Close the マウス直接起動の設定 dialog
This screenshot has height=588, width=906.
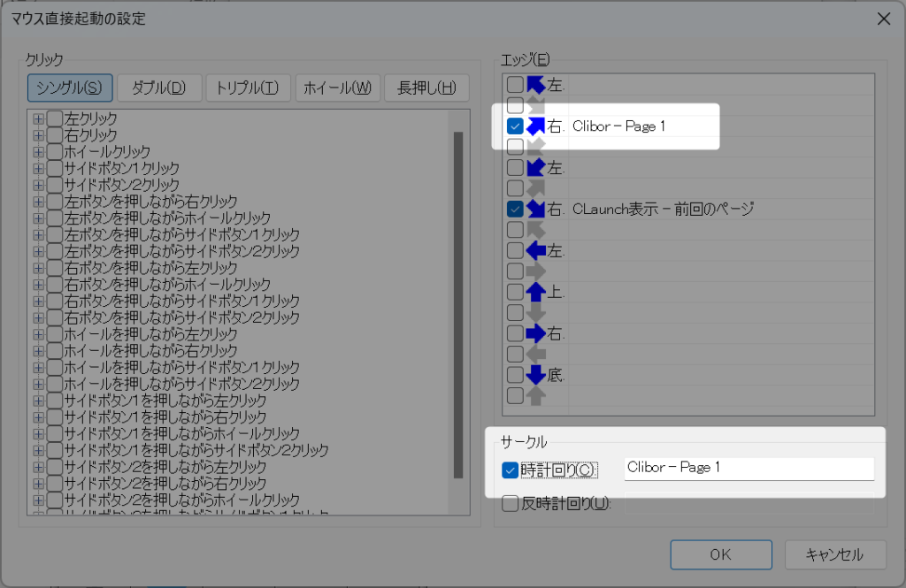(x=884, y=19)
